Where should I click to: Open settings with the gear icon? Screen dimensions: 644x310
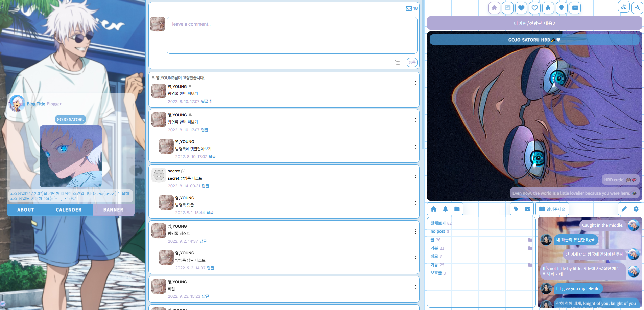point(636,209)
